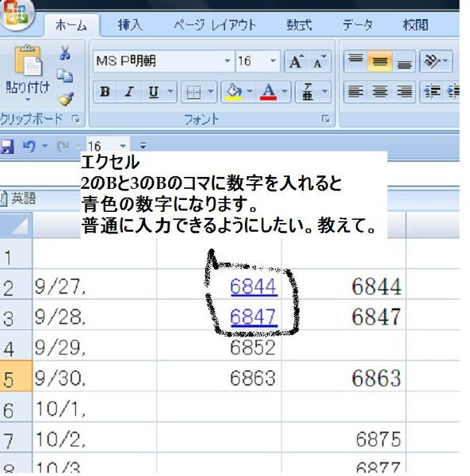Open hyperlink 6844 in cell B2
Viewport: 470px width, 476px height.
[254, 287]
